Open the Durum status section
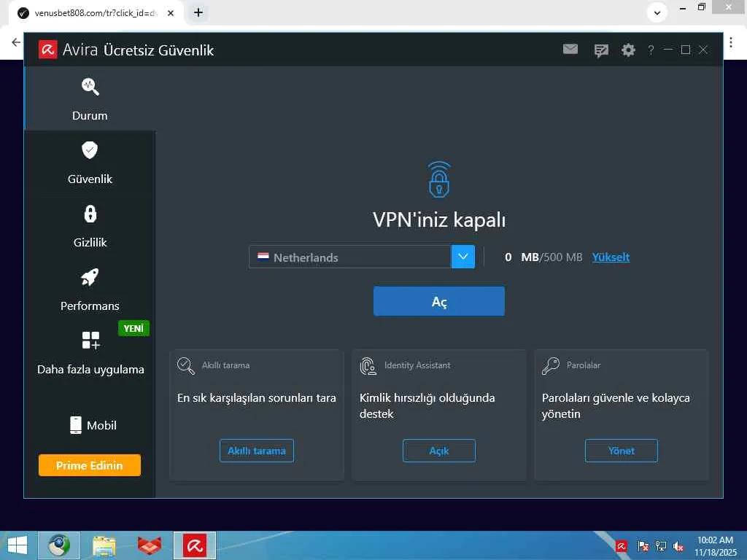Viewport: 747px width, 560px height. tap(90, 98)
